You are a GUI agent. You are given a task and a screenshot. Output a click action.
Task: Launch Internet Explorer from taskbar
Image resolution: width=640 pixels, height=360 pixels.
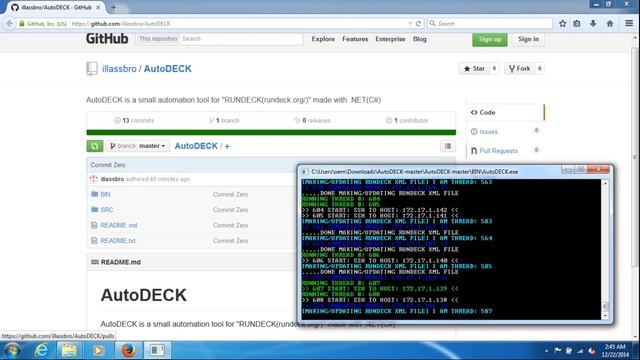41,350
